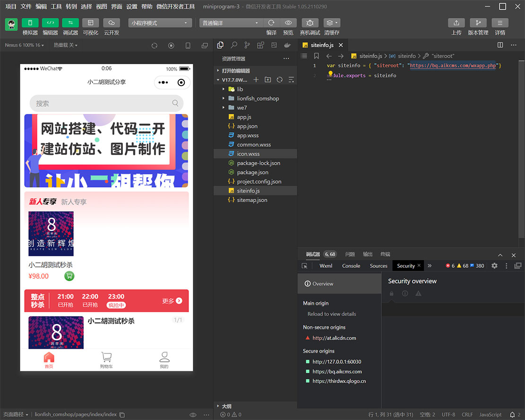Open the notifications bell in status bar
This screenshot has height=420, width=525.
tap(512, 415)
